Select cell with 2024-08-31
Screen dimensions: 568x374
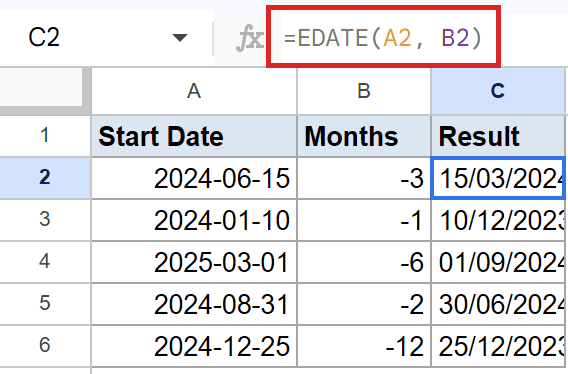point(194,304)
